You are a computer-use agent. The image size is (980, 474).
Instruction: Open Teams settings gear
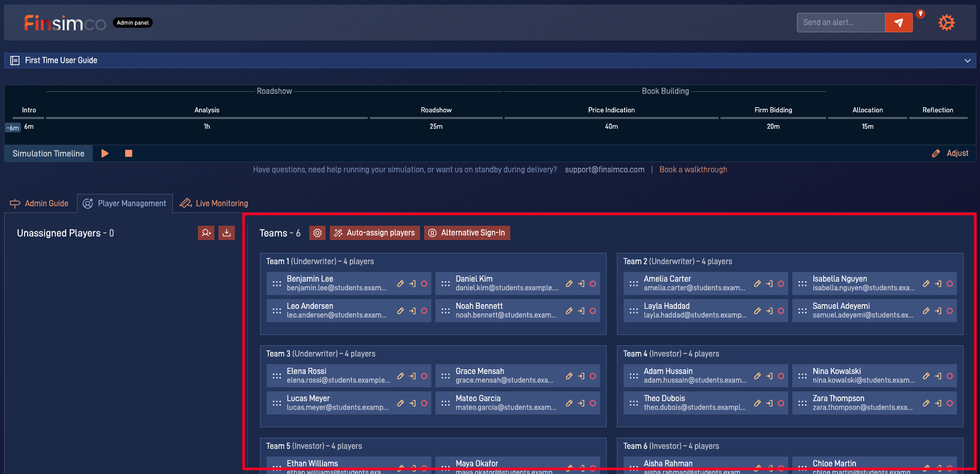(x=317, y=233)
